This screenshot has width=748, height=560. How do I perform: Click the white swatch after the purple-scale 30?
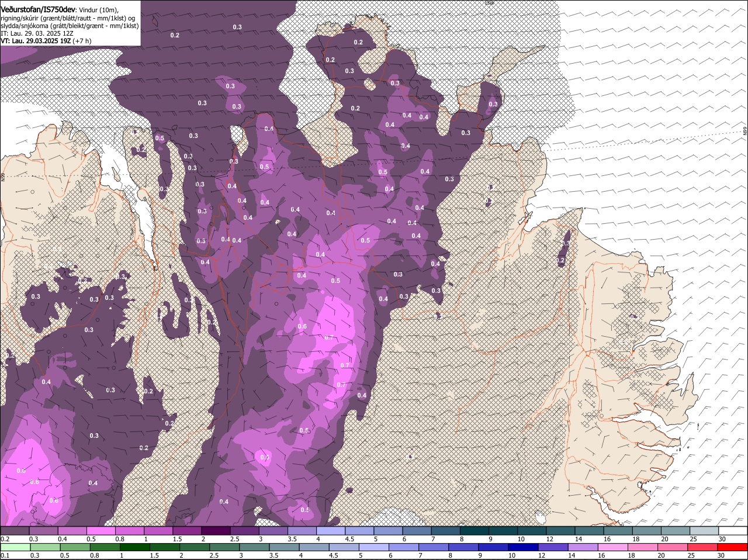[733, 531]
